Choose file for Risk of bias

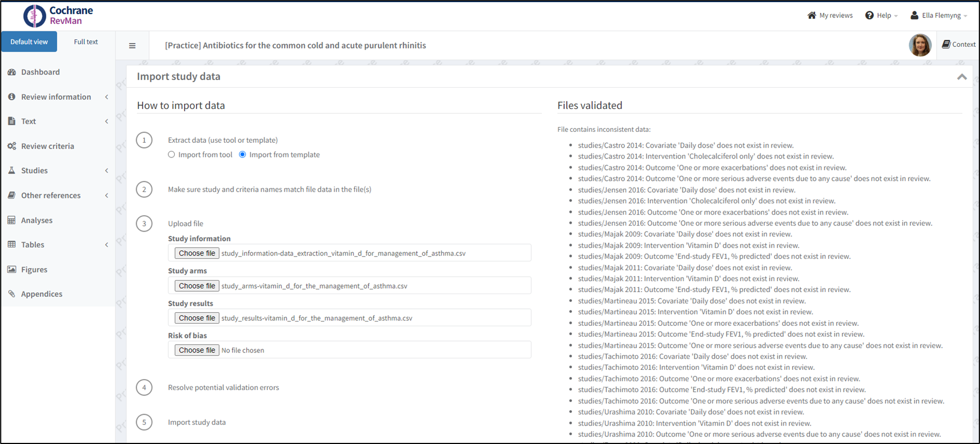pos(197,350)
